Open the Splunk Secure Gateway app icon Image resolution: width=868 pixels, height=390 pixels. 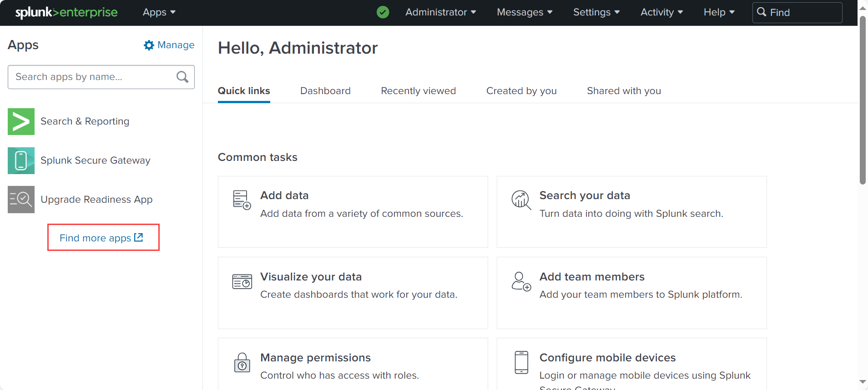coord(21,160)
